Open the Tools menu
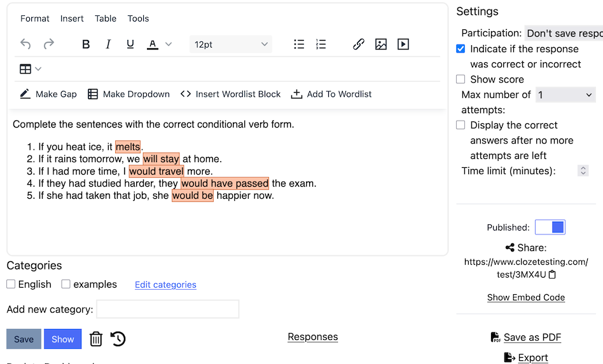 point(138,18)
